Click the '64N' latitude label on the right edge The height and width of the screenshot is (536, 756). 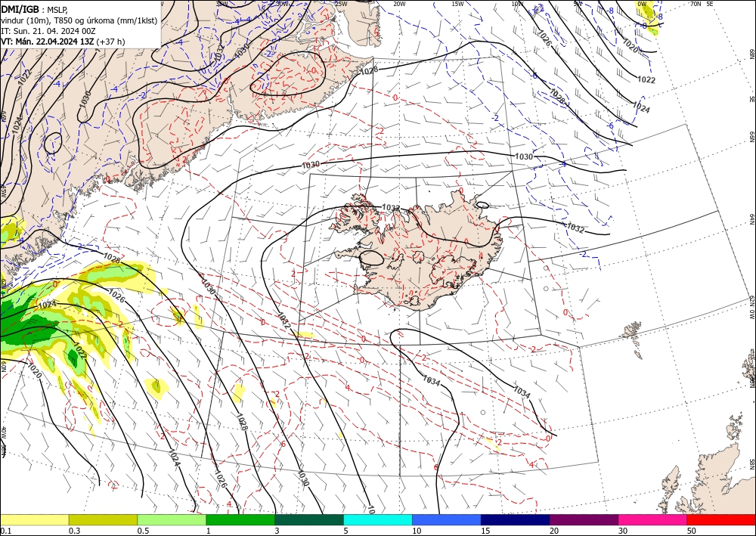[x=751, y=219]
